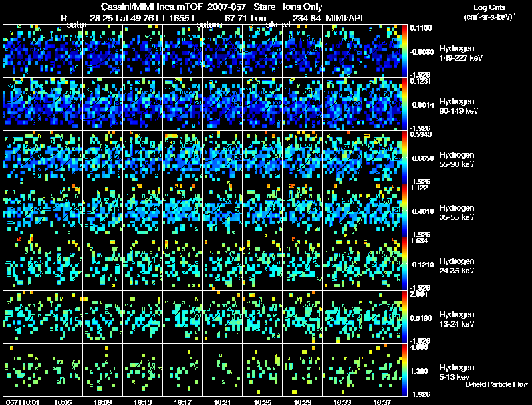The width and height of the screenshot is (532, 405).
Task: Select the Hydrogen 35-55 keV row label
Action: pos(457,213)
